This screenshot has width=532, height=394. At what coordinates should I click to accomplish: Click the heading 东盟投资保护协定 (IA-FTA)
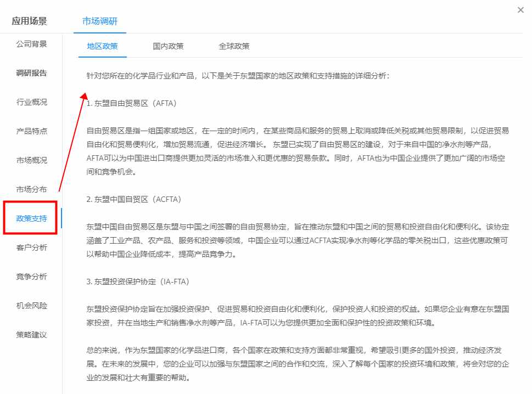tap(138, 282)
